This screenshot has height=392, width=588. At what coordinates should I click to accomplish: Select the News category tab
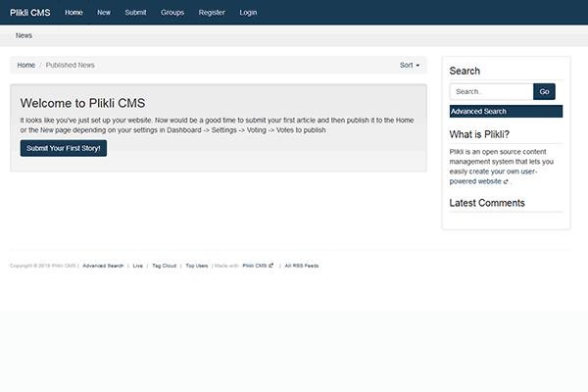[24, 35]
